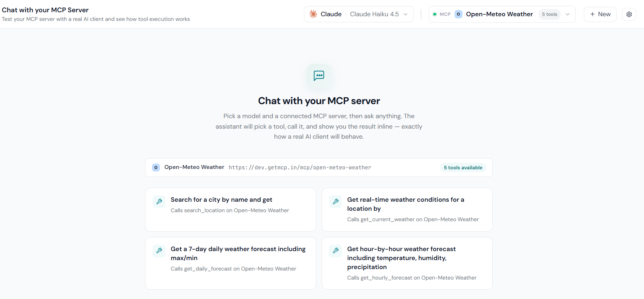The image size is (644, 299).
Task: Open the settings gear icon
Action: pos(629,14)
